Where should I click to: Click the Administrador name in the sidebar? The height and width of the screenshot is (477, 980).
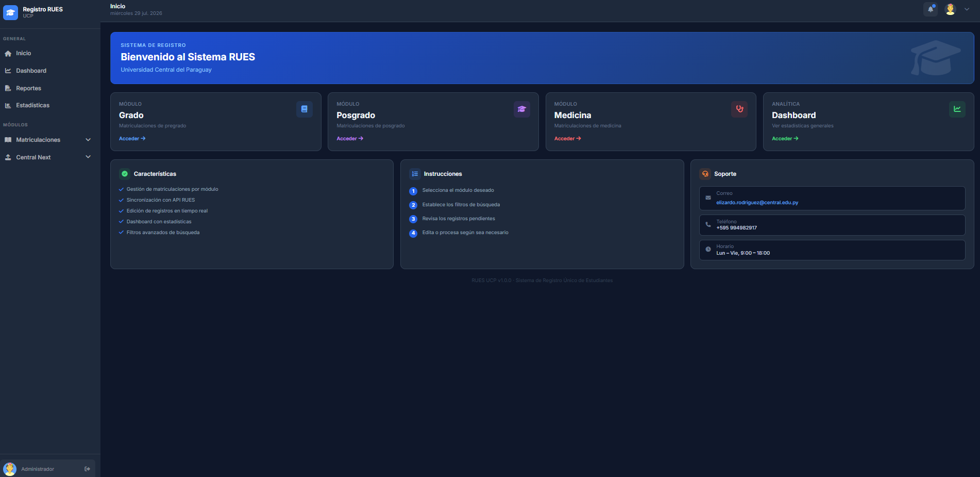click(x=38, y=469)
